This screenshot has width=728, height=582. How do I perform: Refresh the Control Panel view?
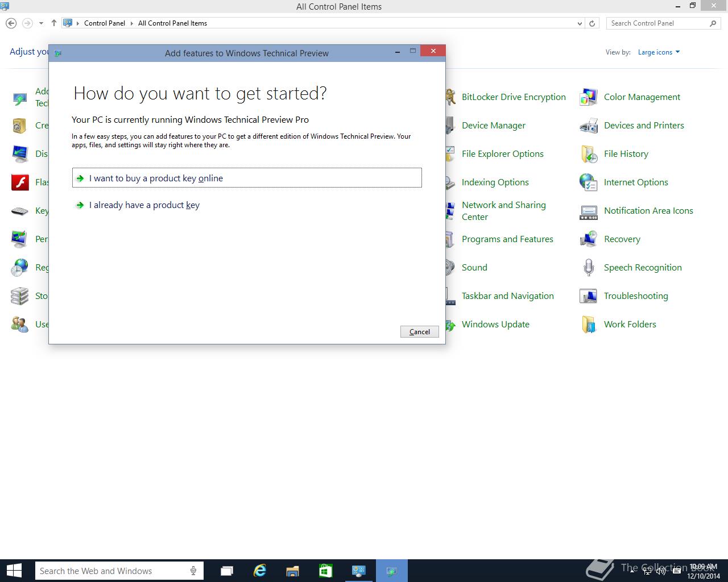[x=592, y=23]
